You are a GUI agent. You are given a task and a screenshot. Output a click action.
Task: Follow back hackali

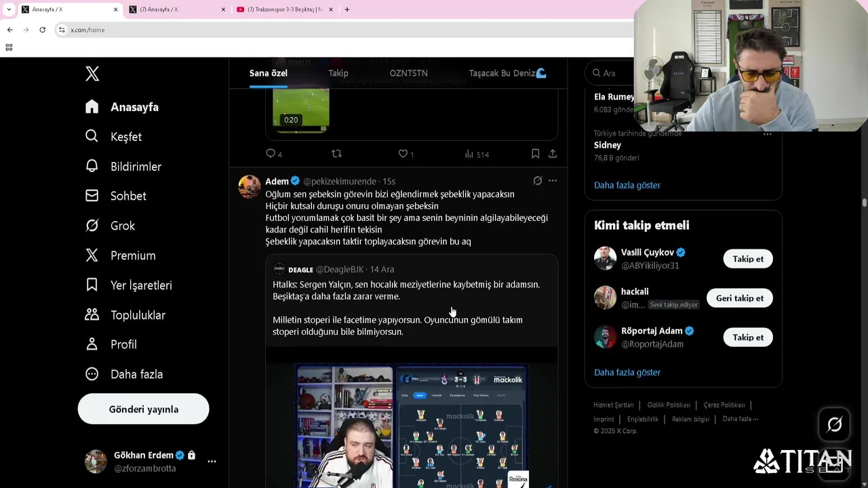[740, 298]
